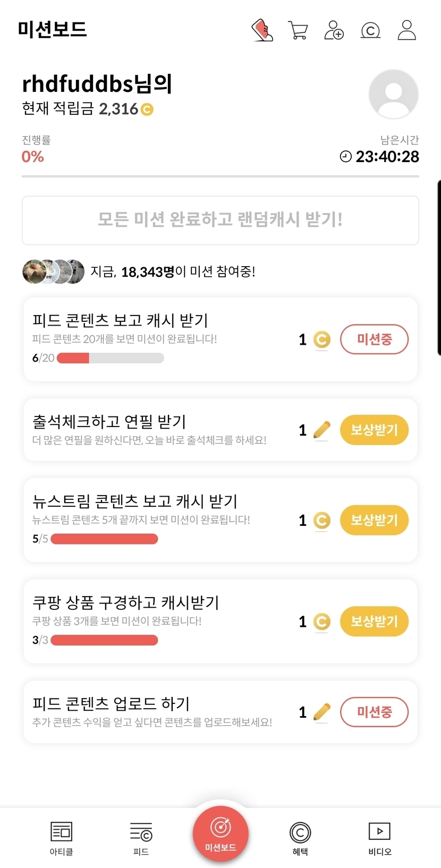
Task: Tap the sneaker icon in the header
Action: (262, 30)
